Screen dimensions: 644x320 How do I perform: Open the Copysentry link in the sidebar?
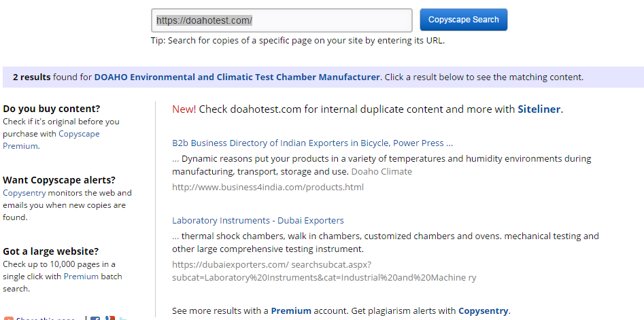24,193
